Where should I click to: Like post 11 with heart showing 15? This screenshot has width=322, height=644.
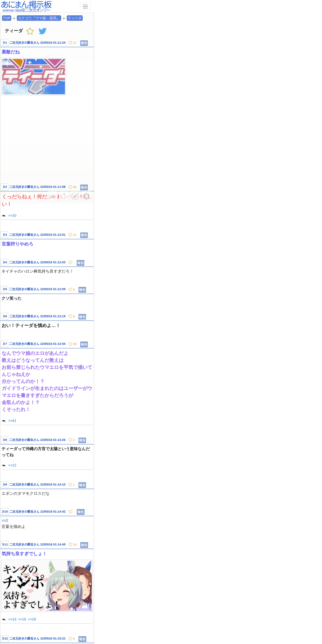click(x=72, y=545)
